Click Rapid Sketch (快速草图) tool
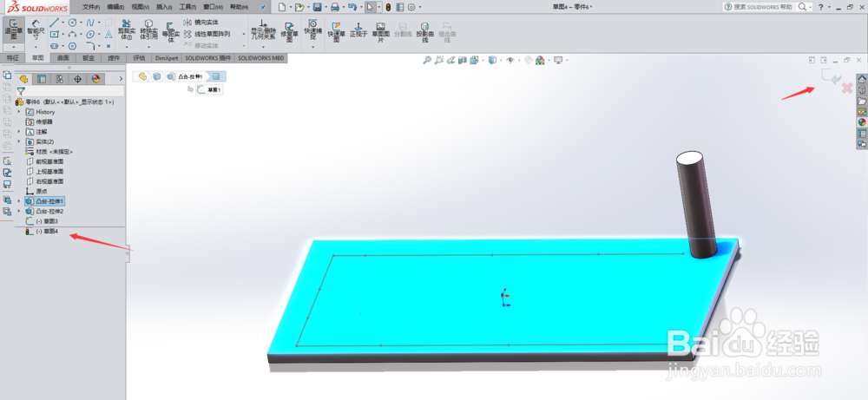Viewport: 868px width, 400px height. (x=336, y=32)
